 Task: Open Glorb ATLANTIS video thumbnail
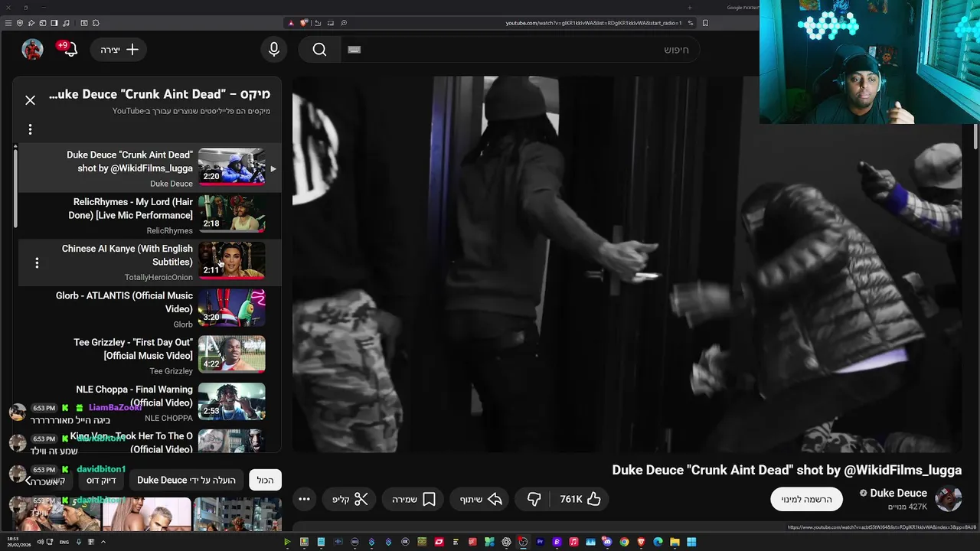(x=232, y=308)
